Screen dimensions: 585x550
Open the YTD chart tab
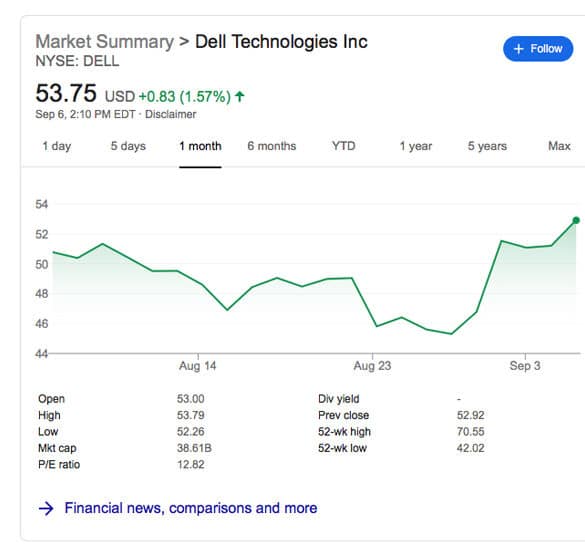(344, 146)
